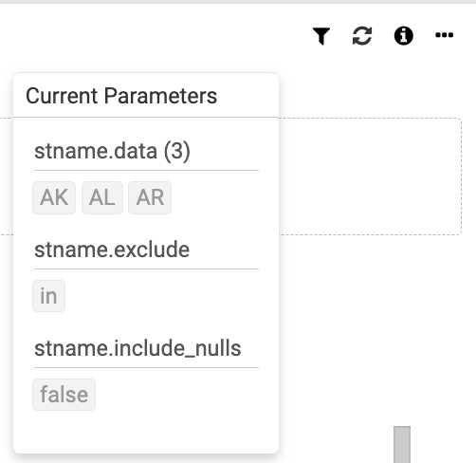
Task: Open the filter funnel icon
Action: tap(321, 36)
